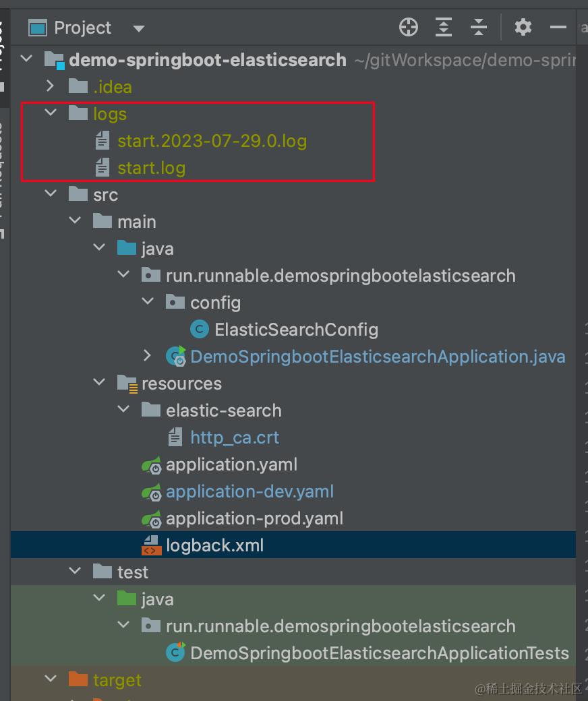Select the main folder name
The image size is (588, 701).
(136, 222)
